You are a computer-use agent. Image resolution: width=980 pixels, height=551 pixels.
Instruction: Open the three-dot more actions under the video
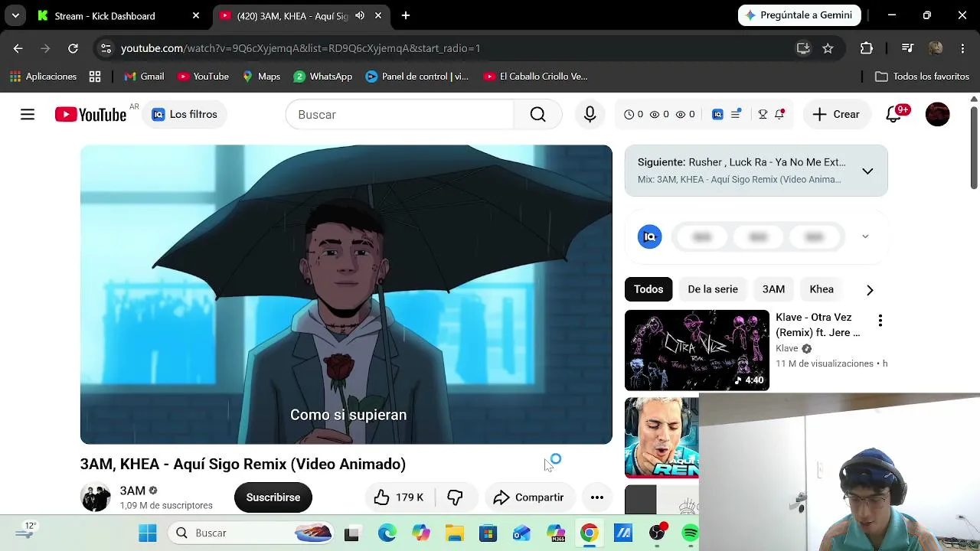coord(597,497)
